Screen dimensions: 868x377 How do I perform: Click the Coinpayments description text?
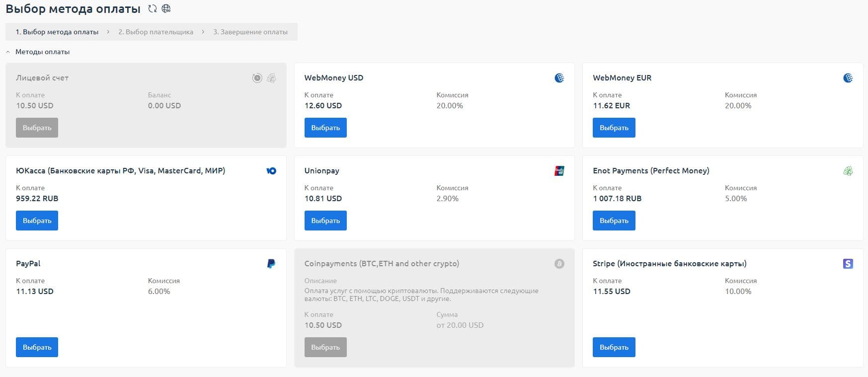point(421,295)
